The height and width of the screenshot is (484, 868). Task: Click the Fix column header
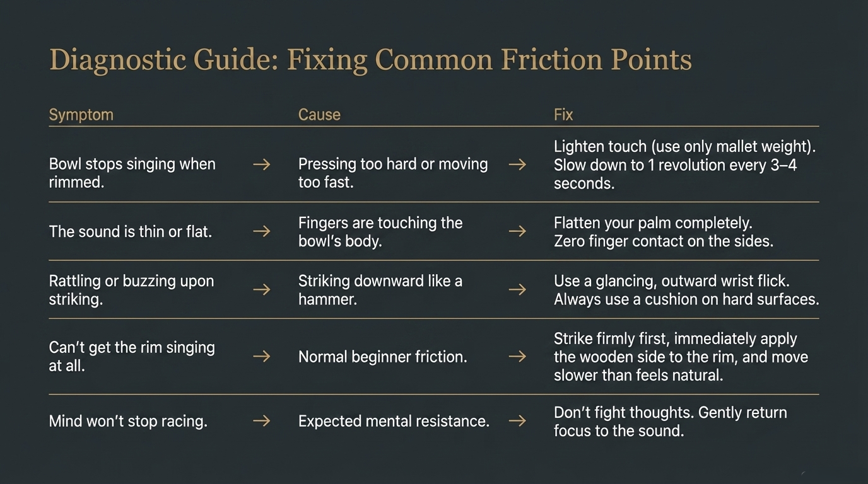pos(563,115)
